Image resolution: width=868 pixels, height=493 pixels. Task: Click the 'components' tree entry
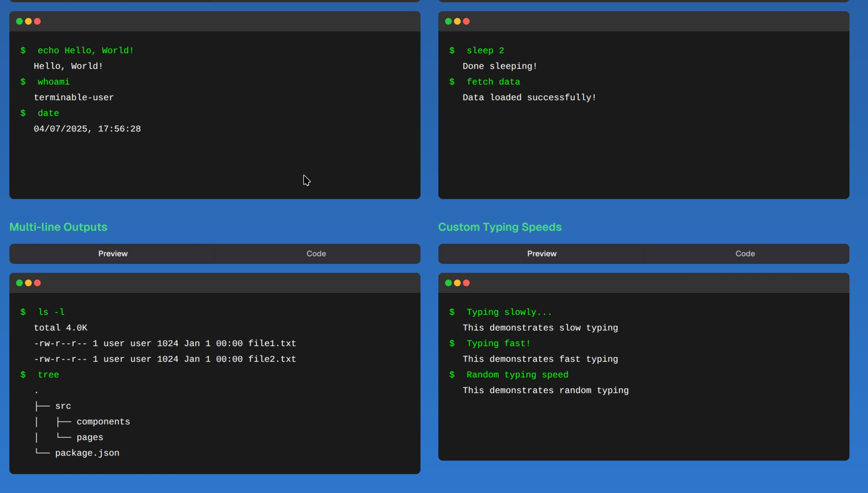pos(103,421)
